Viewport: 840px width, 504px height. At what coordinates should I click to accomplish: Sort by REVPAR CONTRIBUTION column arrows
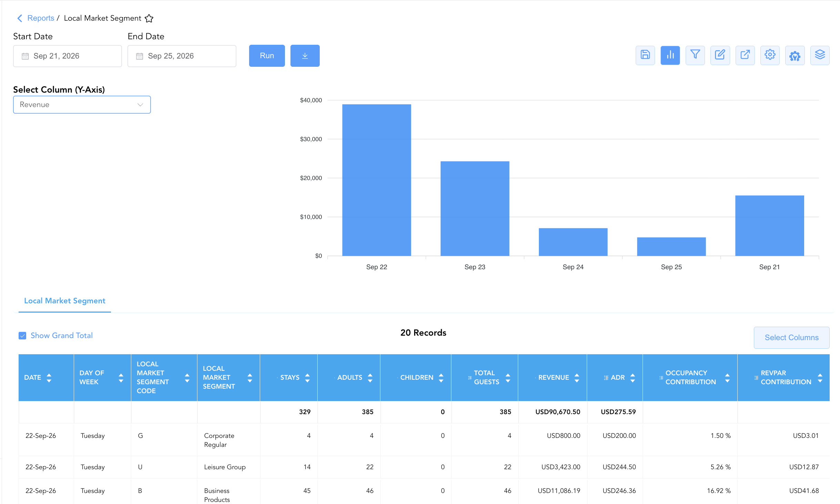[x=820, y=378]
